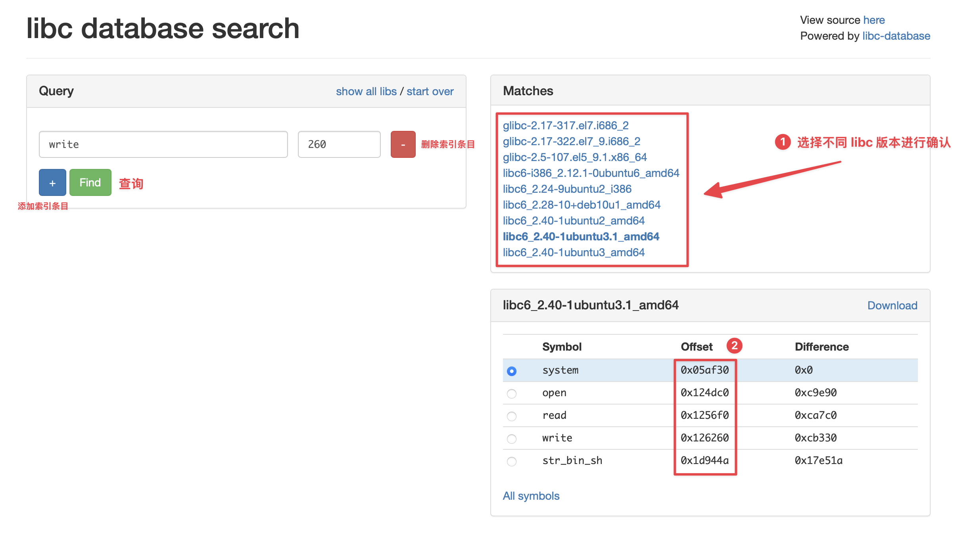Click the red minus remove-entry button
Screen dimensions: 979x560
(403, 144)
